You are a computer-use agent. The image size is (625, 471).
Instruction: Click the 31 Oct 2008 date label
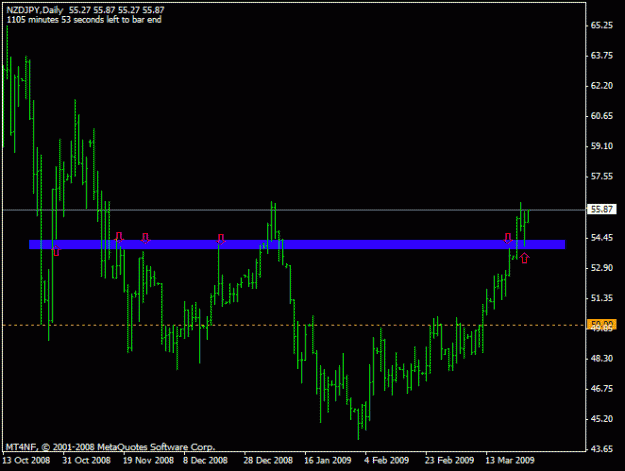coord(86,461)
